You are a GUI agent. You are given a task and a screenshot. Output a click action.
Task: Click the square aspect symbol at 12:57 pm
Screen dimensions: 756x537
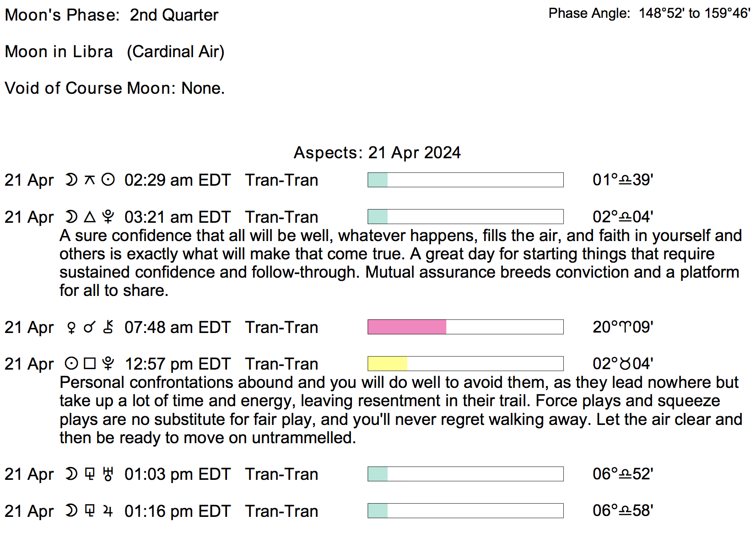[90, 364]
